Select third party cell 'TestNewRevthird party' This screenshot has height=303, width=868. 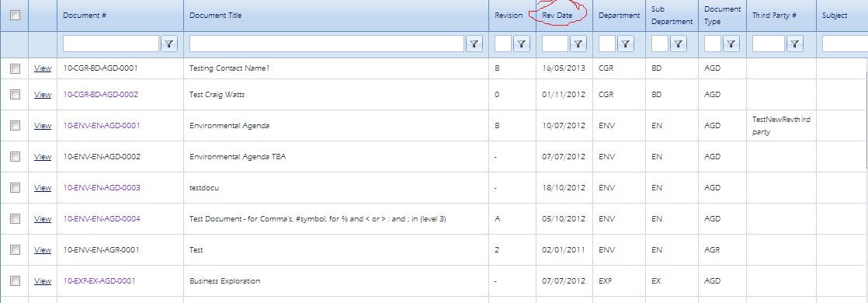781,126
